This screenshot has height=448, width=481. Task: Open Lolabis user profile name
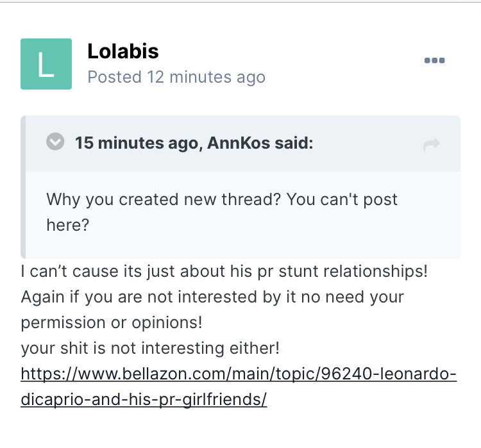point(123,51)
